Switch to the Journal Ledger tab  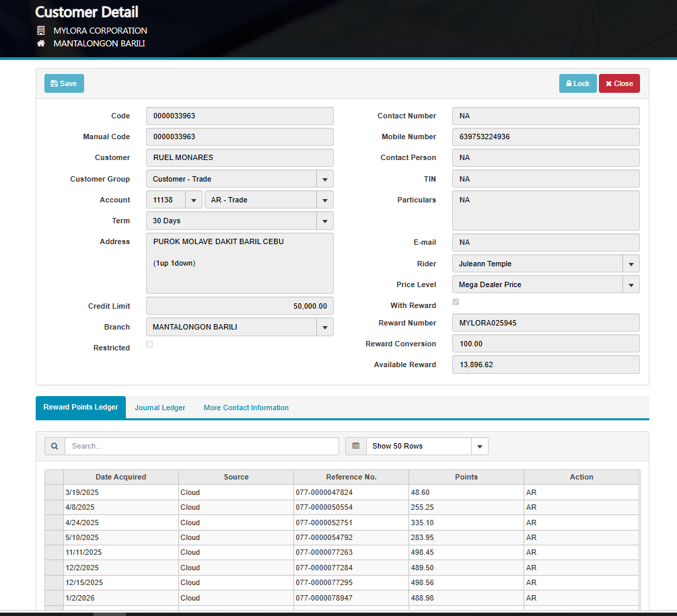tap(159, 408)
